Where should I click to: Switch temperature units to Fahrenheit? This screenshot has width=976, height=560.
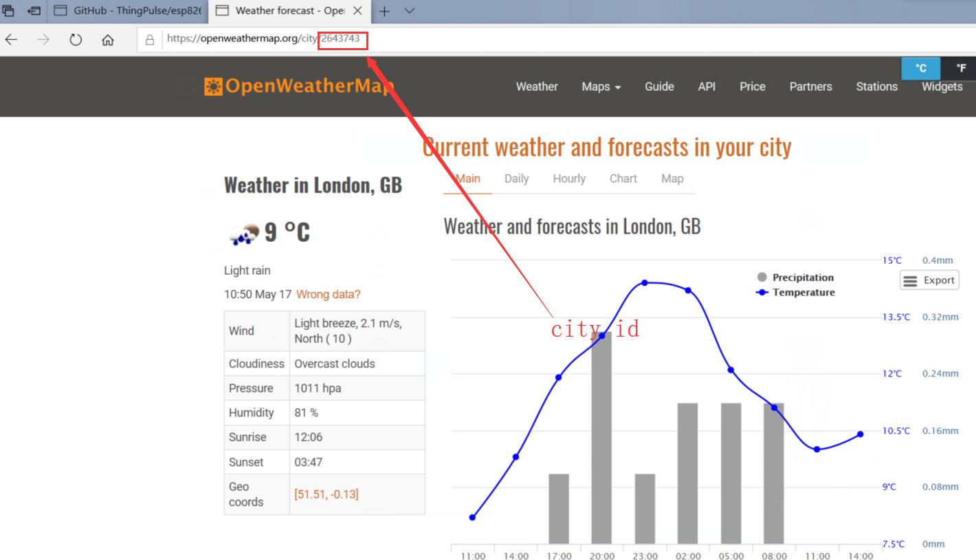coord(960,68)
